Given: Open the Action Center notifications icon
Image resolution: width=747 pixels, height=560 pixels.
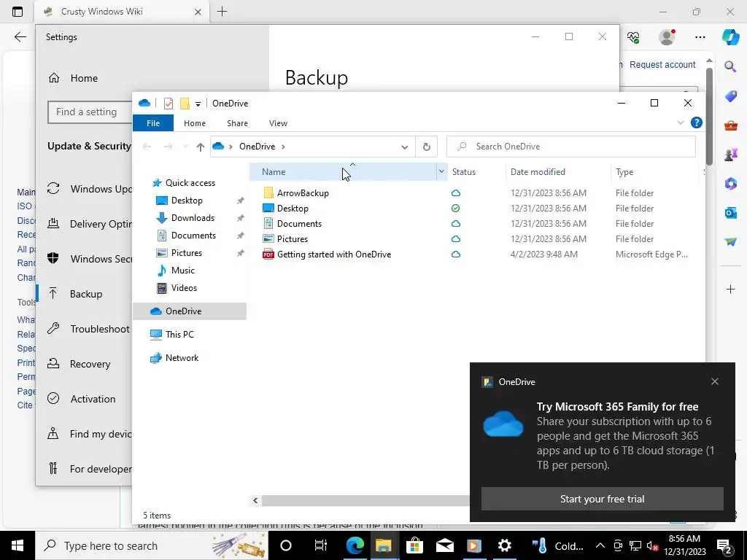Looking at the screenshot, I should click(x=724, y=545).
